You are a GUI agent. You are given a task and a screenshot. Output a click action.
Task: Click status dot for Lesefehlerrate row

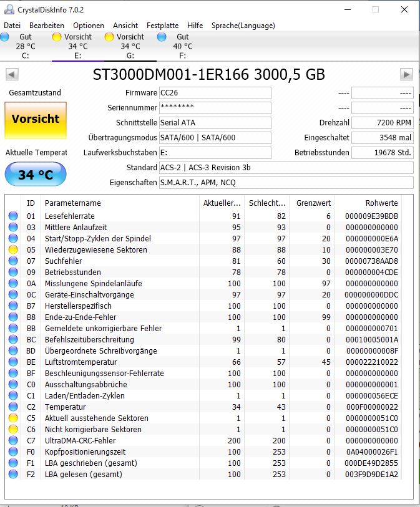[13, 216]
